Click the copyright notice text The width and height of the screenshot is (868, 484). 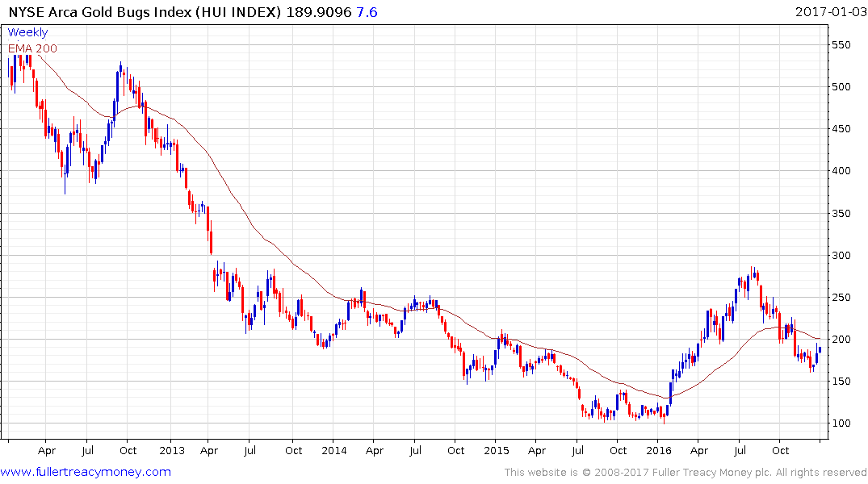[686, 473]
